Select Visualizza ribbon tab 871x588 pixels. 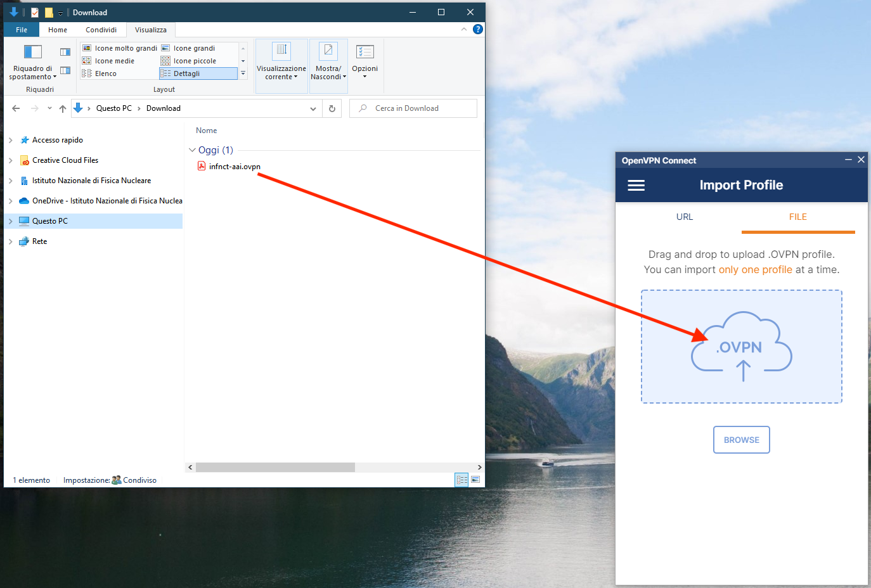click(151, 30)
